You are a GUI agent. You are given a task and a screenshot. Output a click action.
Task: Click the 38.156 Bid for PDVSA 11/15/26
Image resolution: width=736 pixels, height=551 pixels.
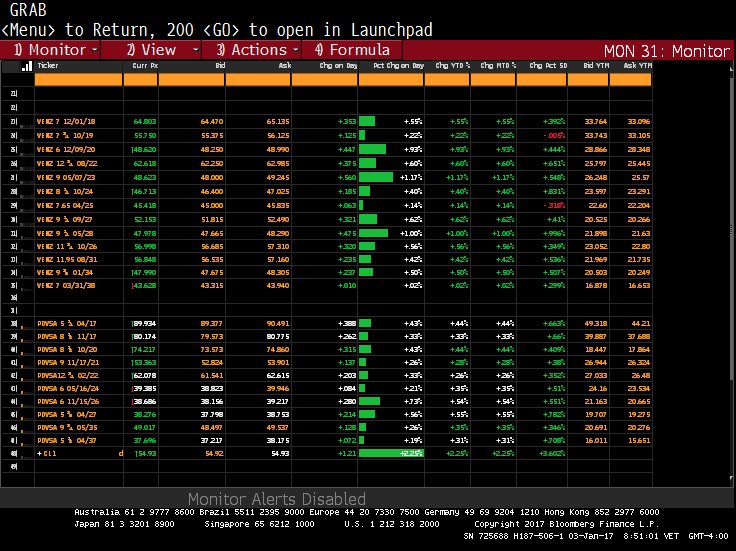point(212,402)
